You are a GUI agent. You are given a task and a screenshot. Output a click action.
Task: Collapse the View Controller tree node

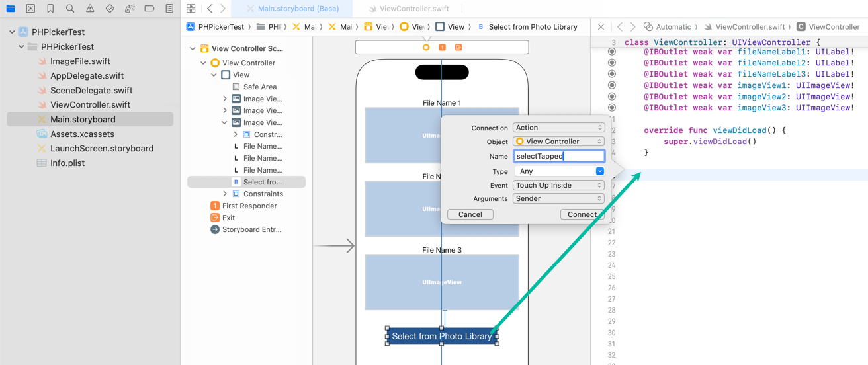(203, 63)
